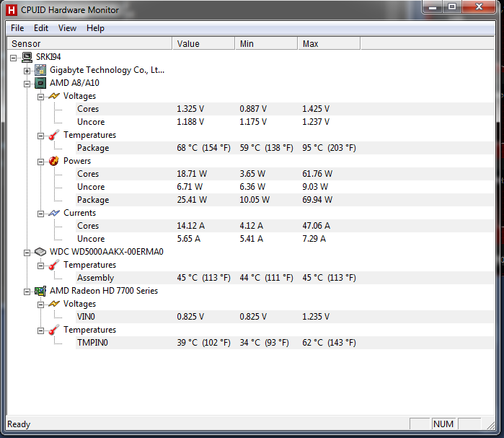The width and height of the screenshot is (504, 438).
Task: Open the Edit menu
Action: 41,28
